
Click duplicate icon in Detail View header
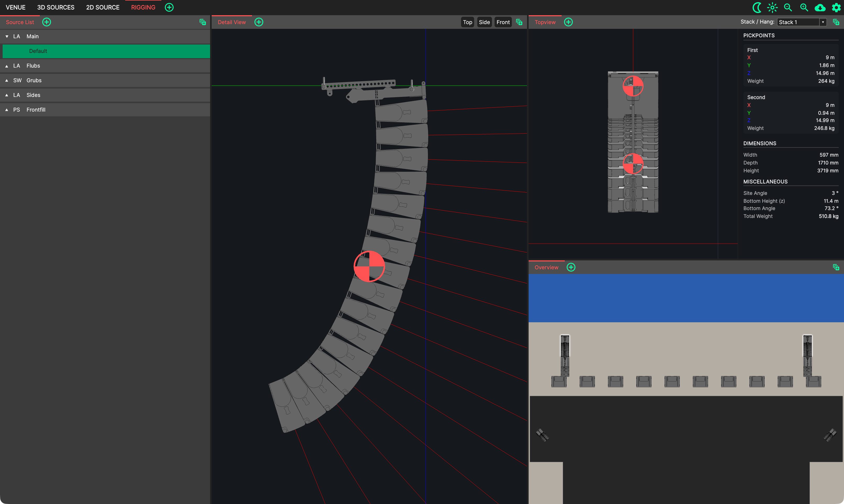(519, 22)
